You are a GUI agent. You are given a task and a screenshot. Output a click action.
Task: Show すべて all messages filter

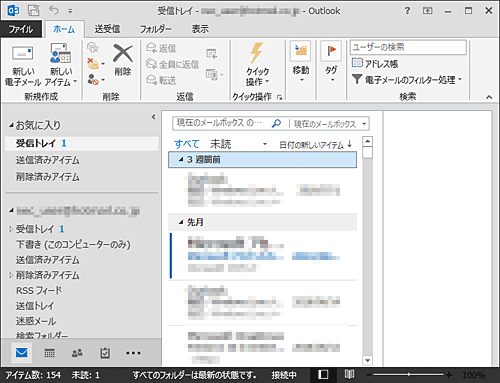(187, 144)
